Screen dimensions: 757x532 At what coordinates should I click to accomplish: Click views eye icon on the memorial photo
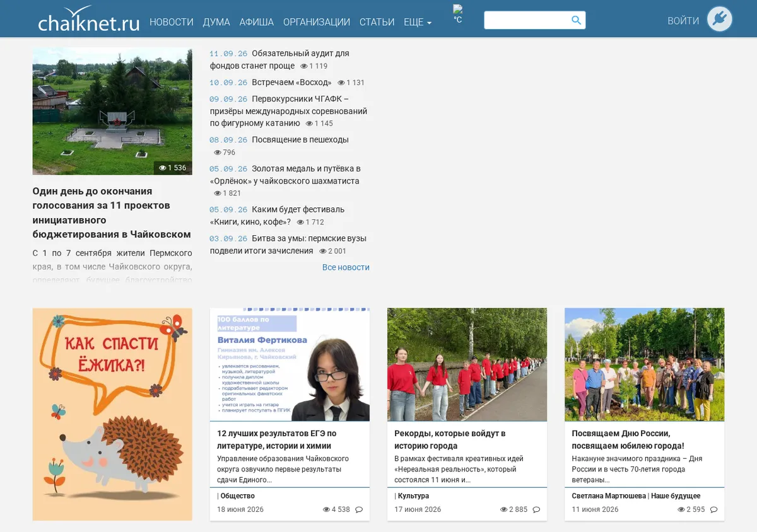click(x=162, y=168)
